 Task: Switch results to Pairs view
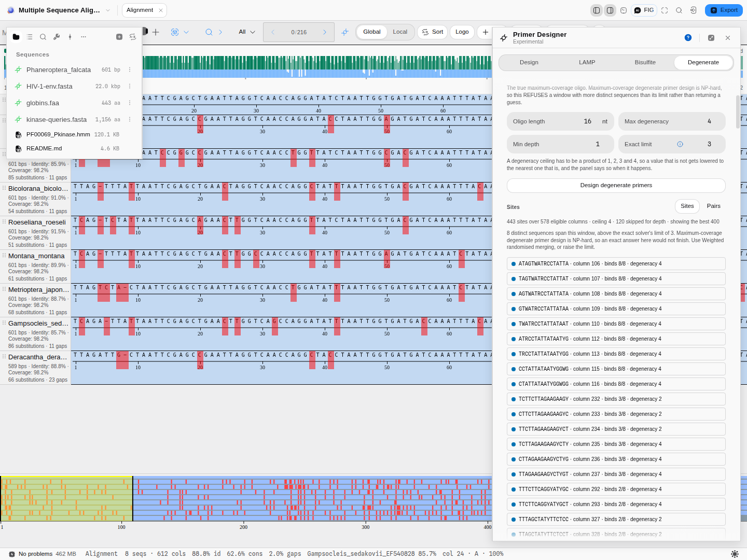click(714, 206)
